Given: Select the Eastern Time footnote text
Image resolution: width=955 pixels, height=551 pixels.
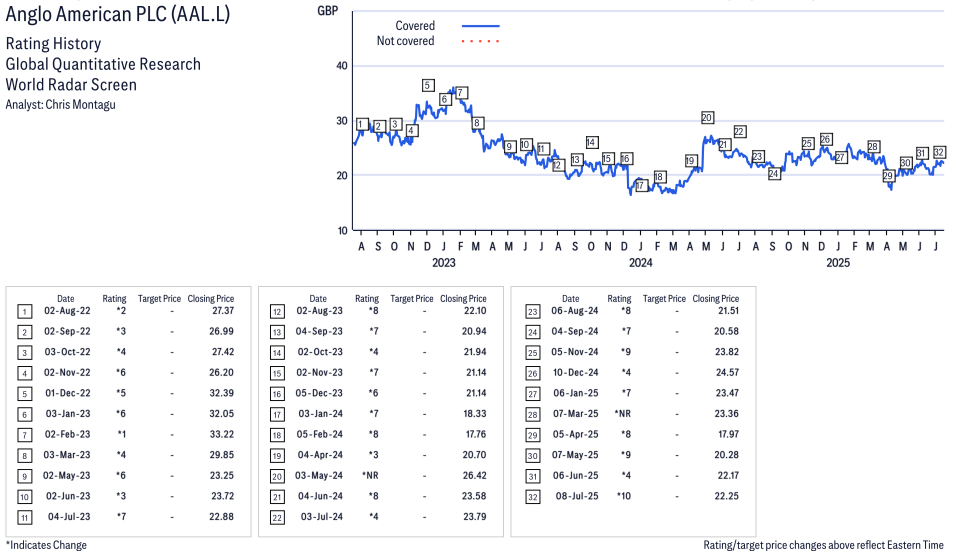Looking at the screenshot, I should pos(823,545).
